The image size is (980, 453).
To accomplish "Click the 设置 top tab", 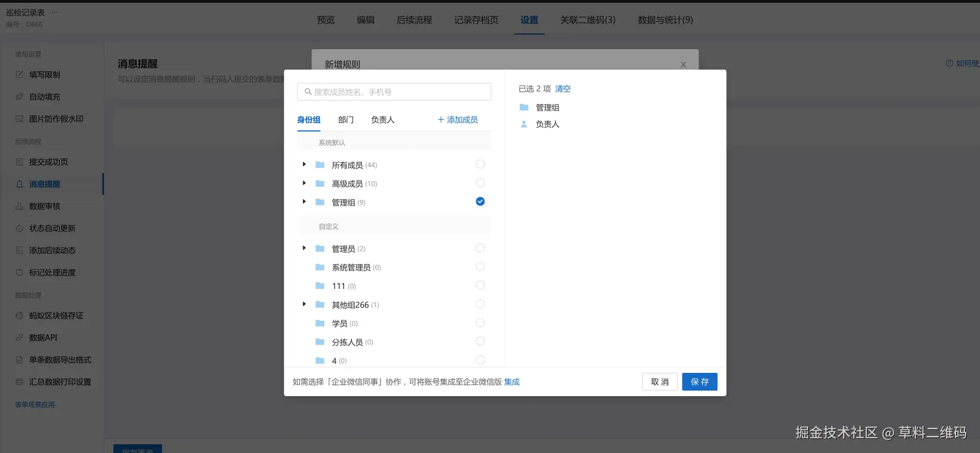I will (x=529, y=20).
